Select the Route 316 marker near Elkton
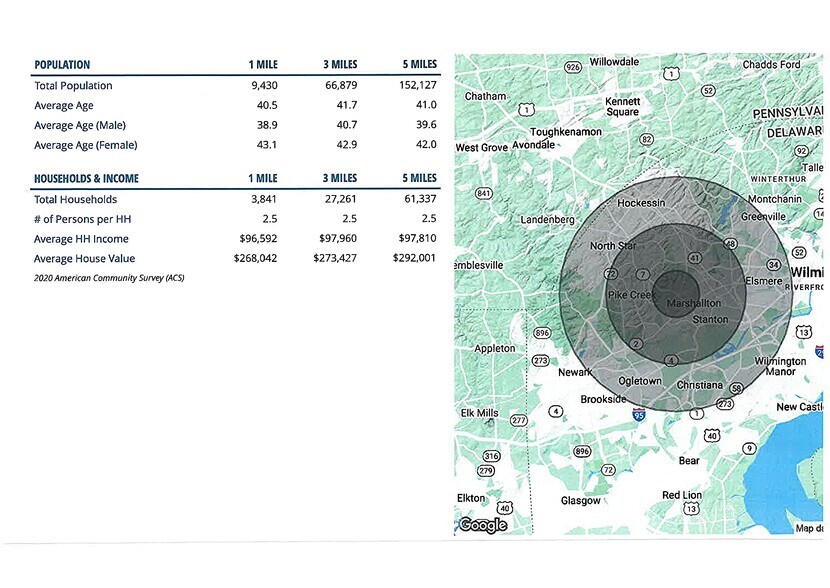The height and width of the screenshot is (588, 830). [491, 456]
